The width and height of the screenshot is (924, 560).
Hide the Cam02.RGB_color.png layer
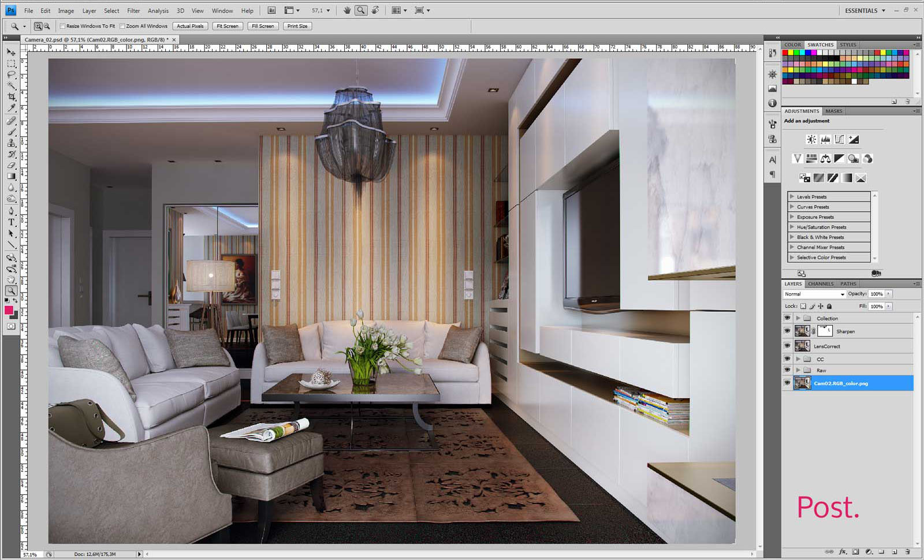coord(787,383)
